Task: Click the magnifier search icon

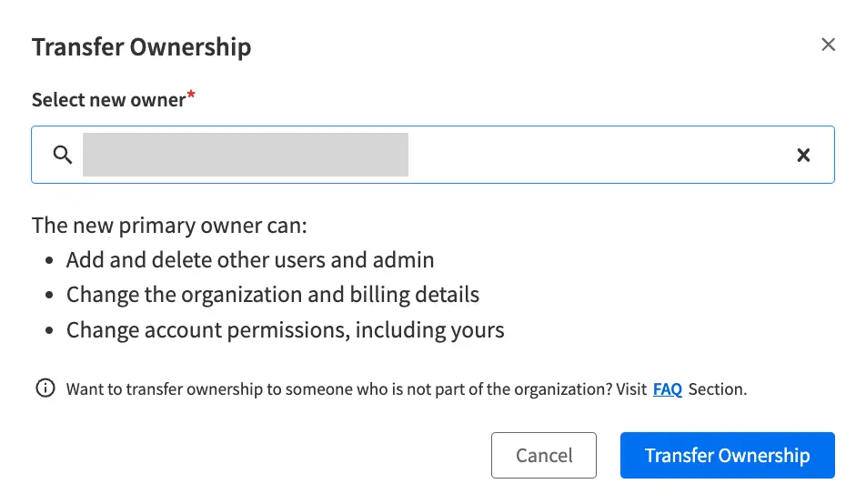Action: [63, 155]
